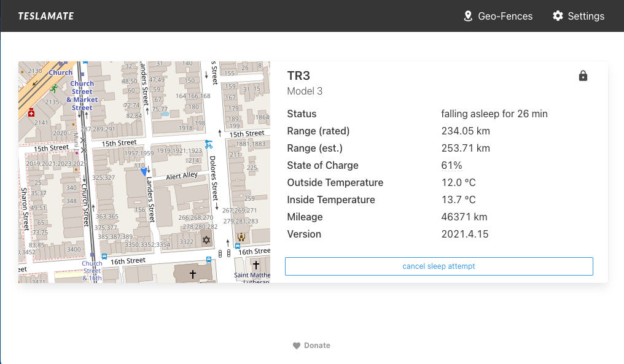
Task: Click the red first-aid icon near Church Street
Action: click(x=30, y=112)
